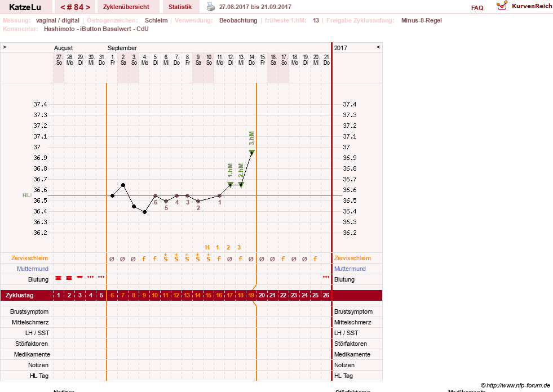Click the left LH / SST row label

pyautogui.click(x=37, y=333)
